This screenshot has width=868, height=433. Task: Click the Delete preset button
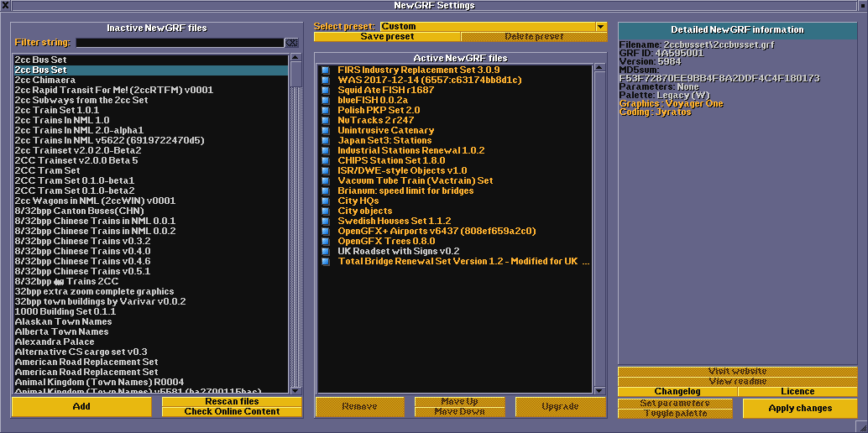534,37
